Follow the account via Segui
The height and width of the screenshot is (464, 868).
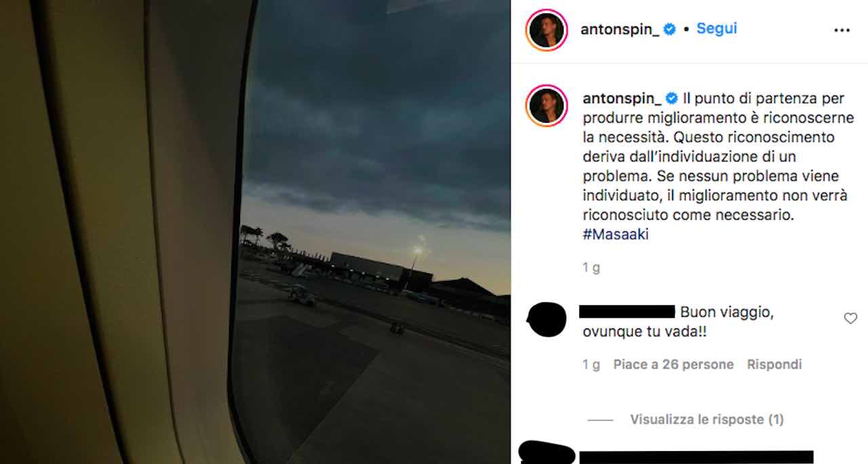(x=717, y=29)
